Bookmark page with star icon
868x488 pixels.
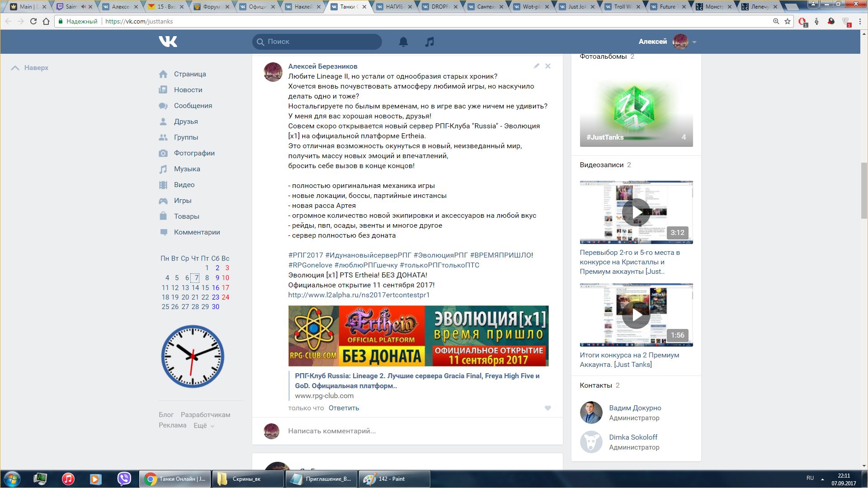(788, 21)
